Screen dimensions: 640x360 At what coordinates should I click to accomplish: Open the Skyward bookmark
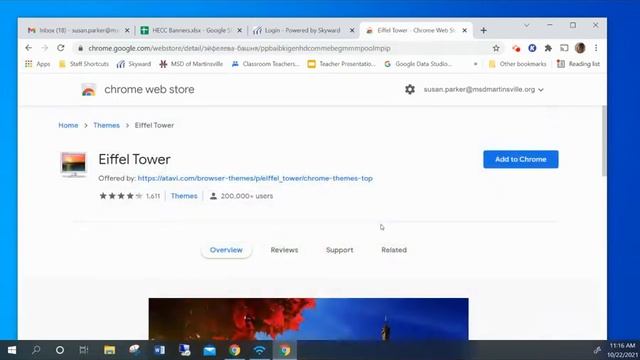click(x=134, y=64)
